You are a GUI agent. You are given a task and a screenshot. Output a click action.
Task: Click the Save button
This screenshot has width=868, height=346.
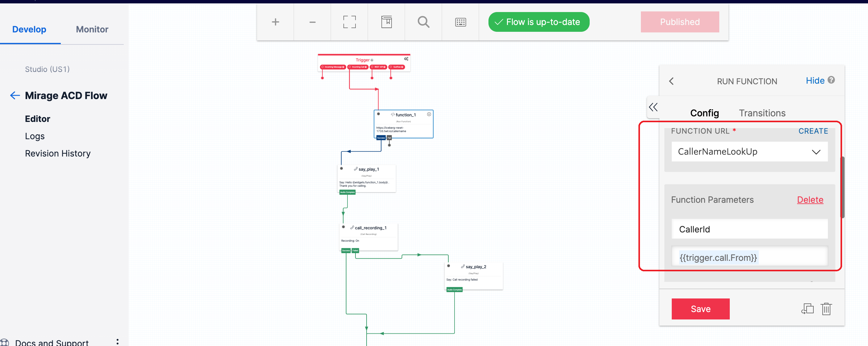pyautogui.click(x=700, y=309)
